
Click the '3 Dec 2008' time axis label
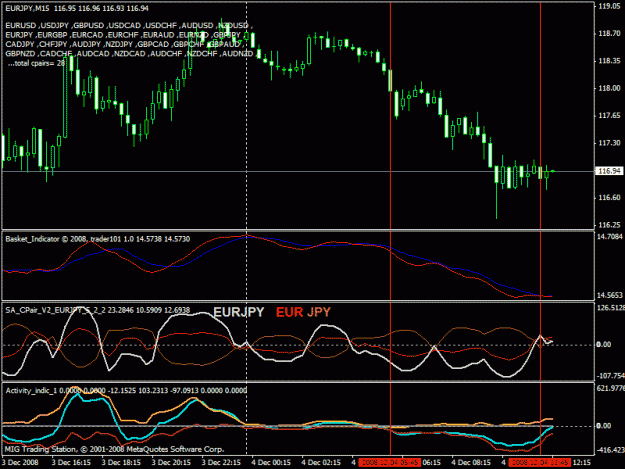tap(20, 462)
